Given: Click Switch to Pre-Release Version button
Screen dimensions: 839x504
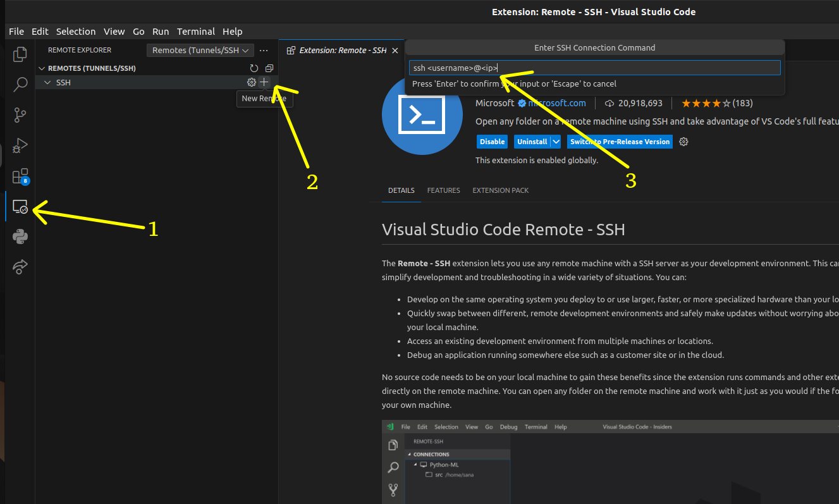Looking at the screenshot, I should tap(620, 142).
